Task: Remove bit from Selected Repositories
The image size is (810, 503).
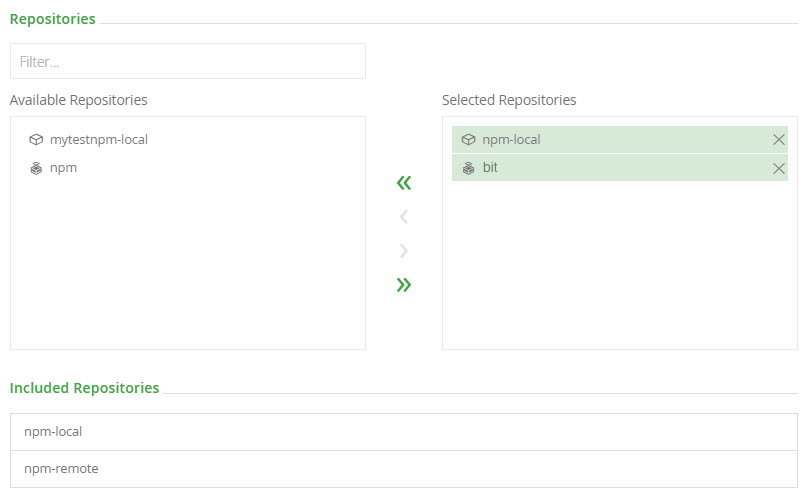Action: [x=779, y=168]
